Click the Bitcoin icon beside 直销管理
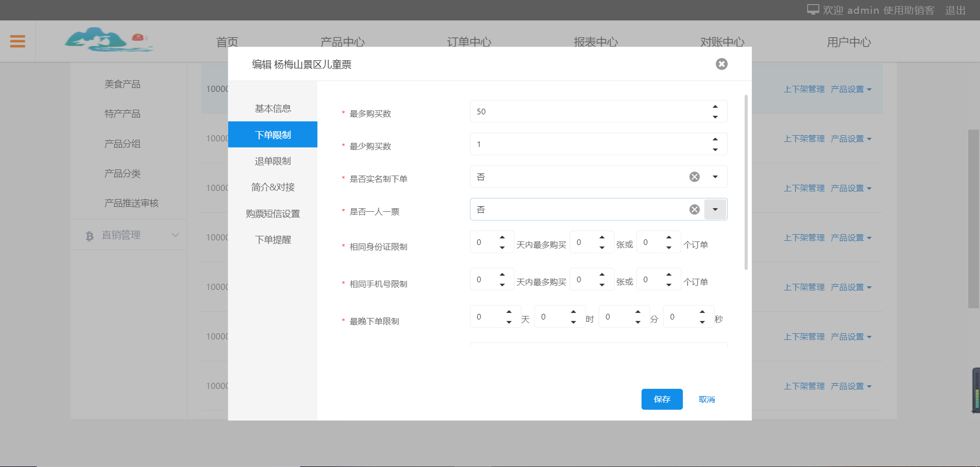 [x=89, y=236]
